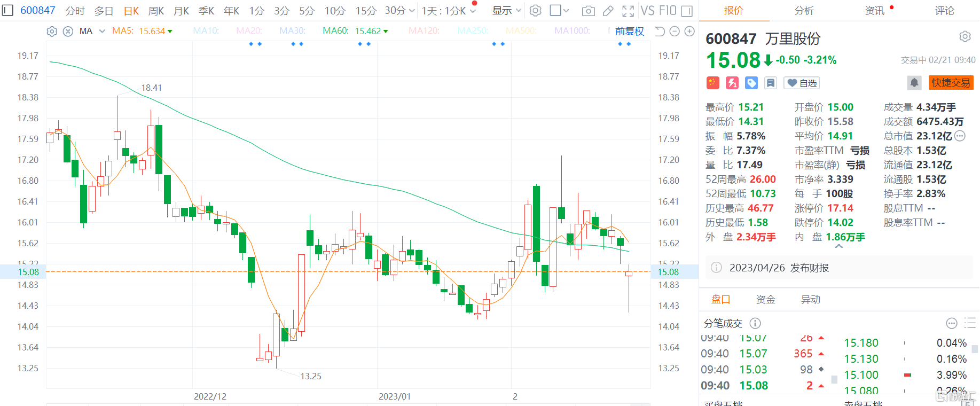This screenshot has height=406, width=980.
Task: Open the 评论 comments tab
Action: tap(944, 11)
